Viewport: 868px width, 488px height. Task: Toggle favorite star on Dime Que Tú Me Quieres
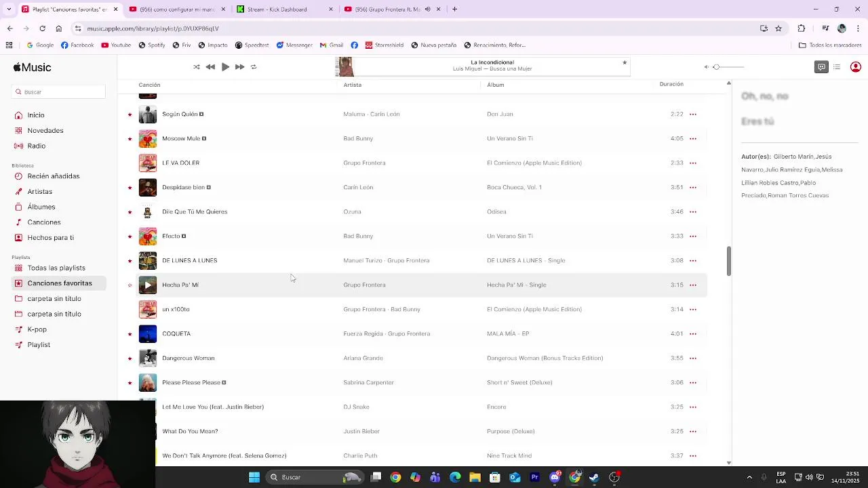coord(130,212)
